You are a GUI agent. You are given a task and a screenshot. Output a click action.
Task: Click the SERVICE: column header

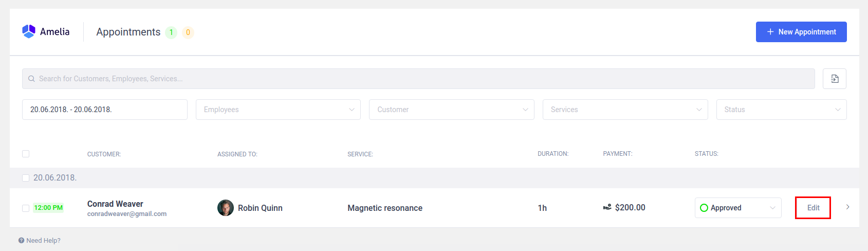(360, 154)
